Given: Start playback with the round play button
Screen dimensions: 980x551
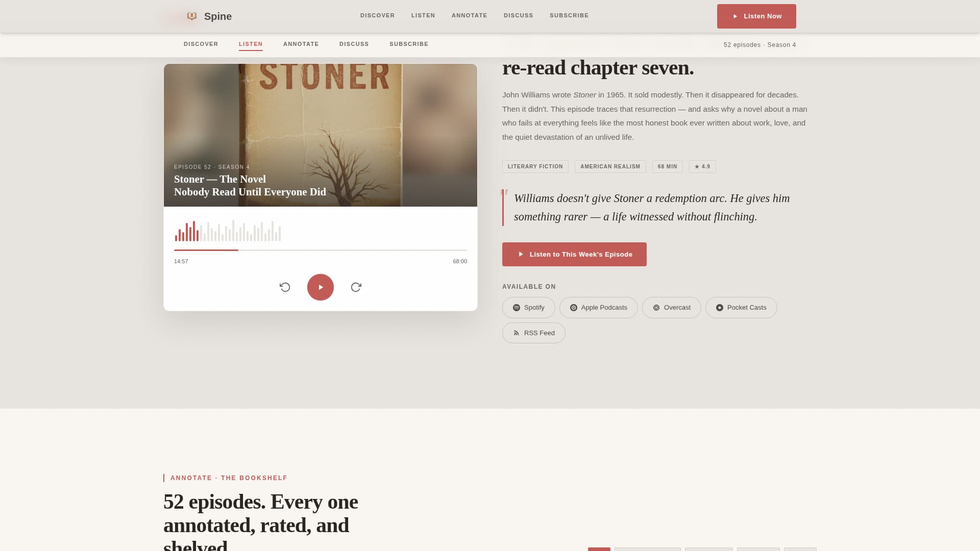Looking at the screenshot, I should [321, 287].
